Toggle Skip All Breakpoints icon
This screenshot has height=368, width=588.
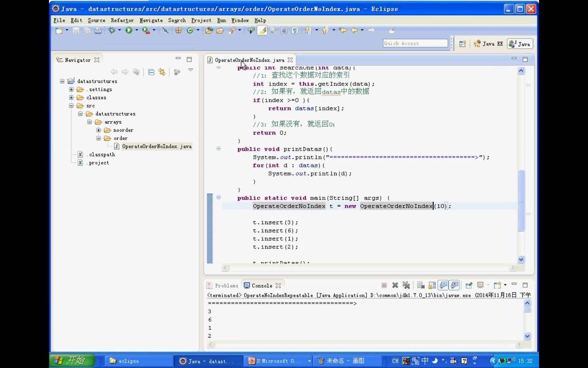click(165, 31)
